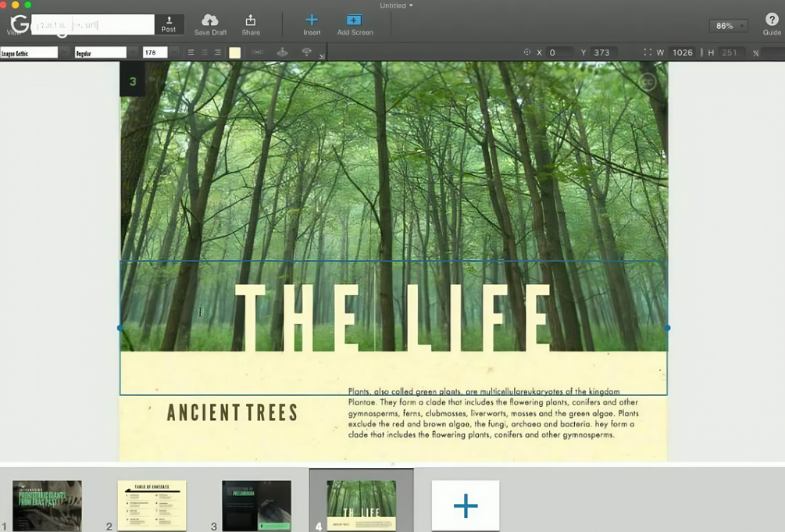
Task: Click the size icon before W
Action: click(648, 52)
